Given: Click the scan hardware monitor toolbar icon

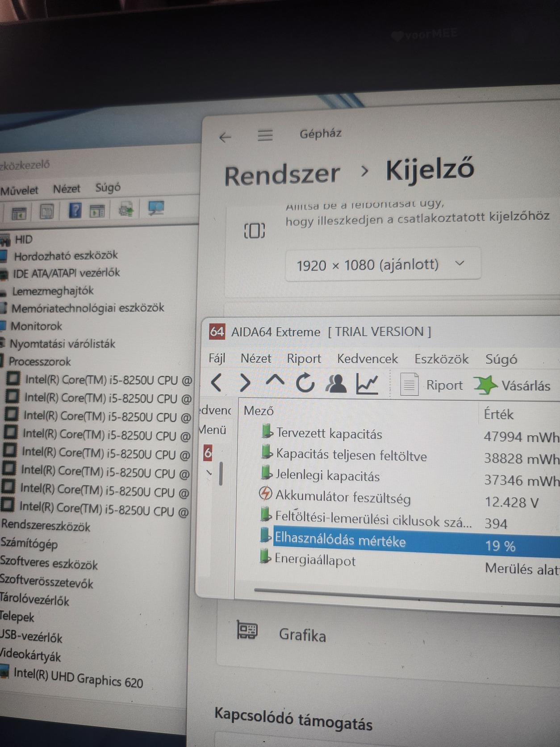Looking at the screenshot, I should 156,208.
